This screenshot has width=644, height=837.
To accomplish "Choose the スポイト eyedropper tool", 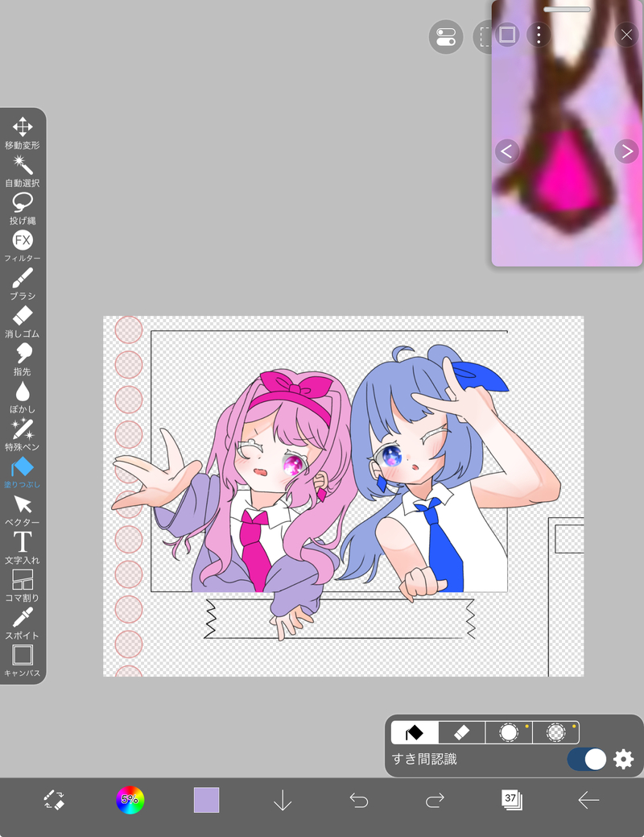I will point(23,624).
